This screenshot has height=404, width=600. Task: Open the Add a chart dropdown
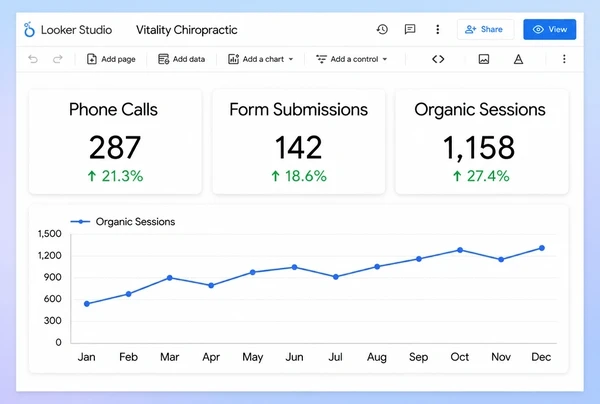pyautogui.click(x=261, y=59)
